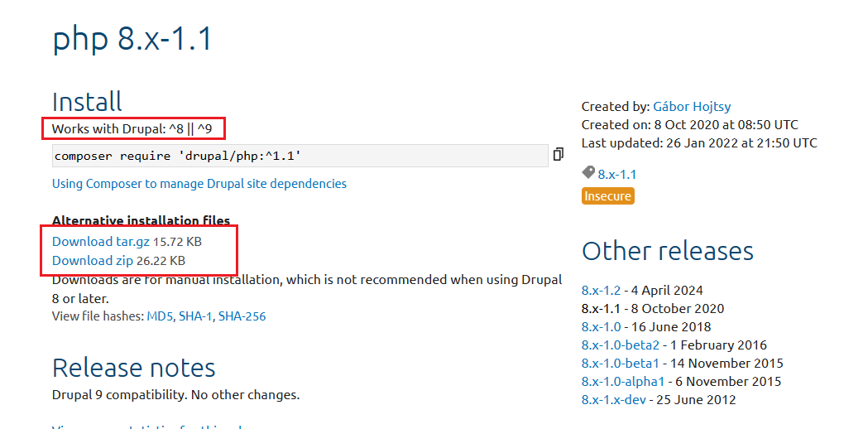Image resolution: width=868 pixels, height=429 pixels.
Task: Click inside the composer require command field
Action: (x=300, y=156)
